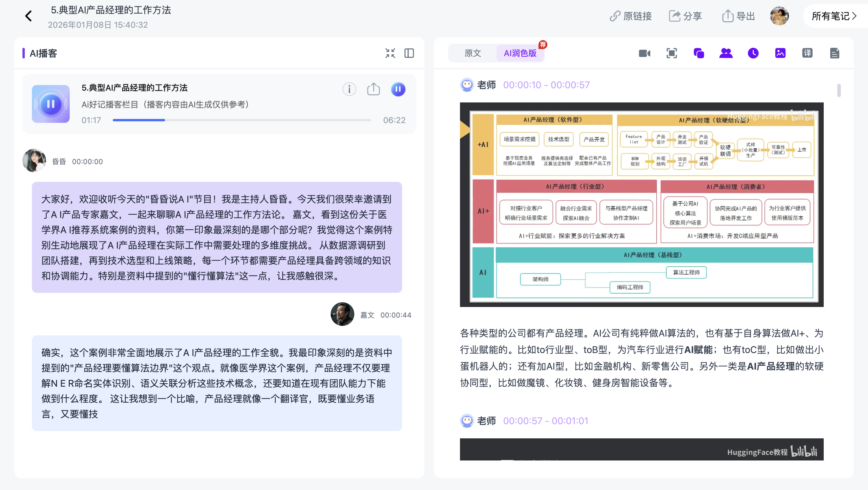Viewport: 868px width, 490px height.
Task: Show podcast info with the i icon
Action: tap(350, 89)
